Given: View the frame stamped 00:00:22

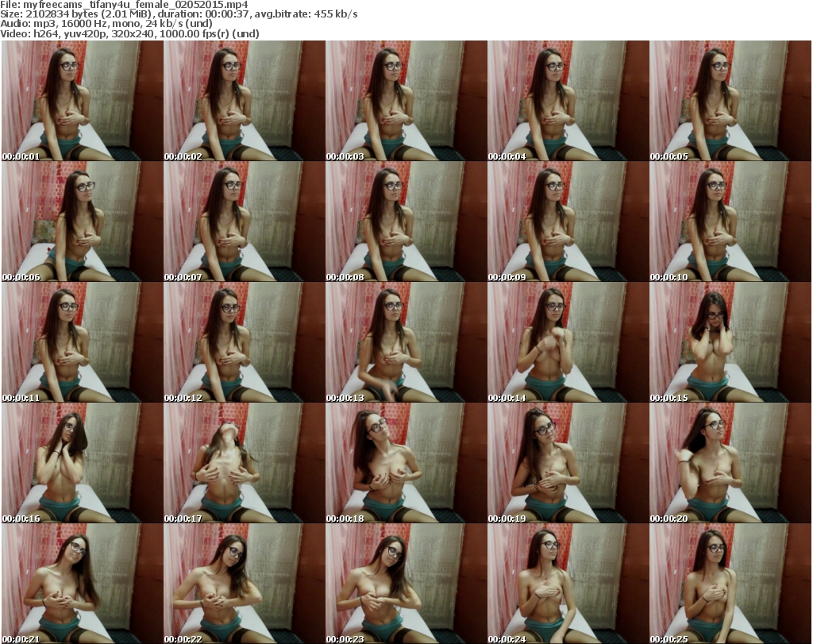Looking at the screenshot, I should [245, 584].
